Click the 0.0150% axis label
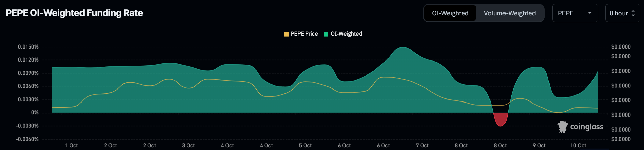Screen dimensions: 644x150 (x=28, y=47)
